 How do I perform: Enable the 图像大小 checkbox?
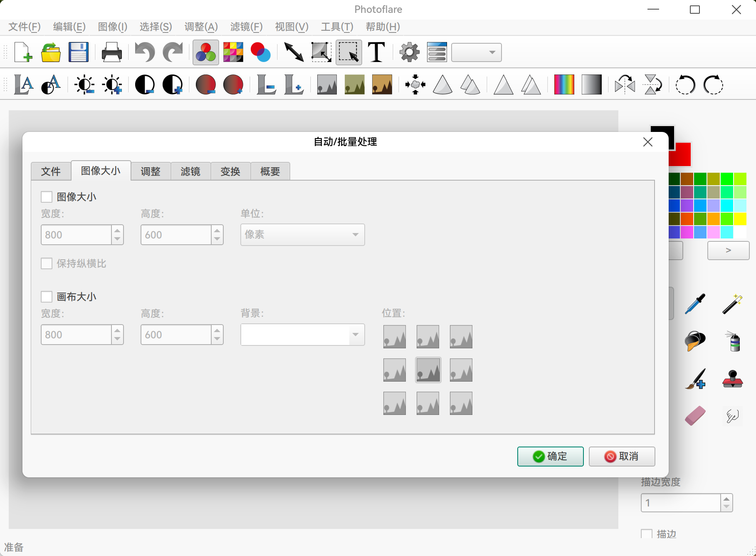click(47, 197)
